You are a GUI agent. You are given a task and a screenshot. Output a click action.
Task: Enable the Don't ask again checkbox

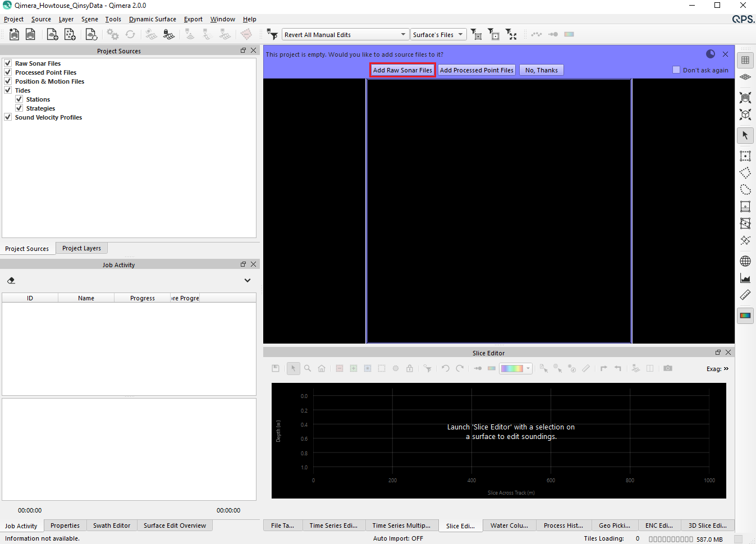pos(676,70)
